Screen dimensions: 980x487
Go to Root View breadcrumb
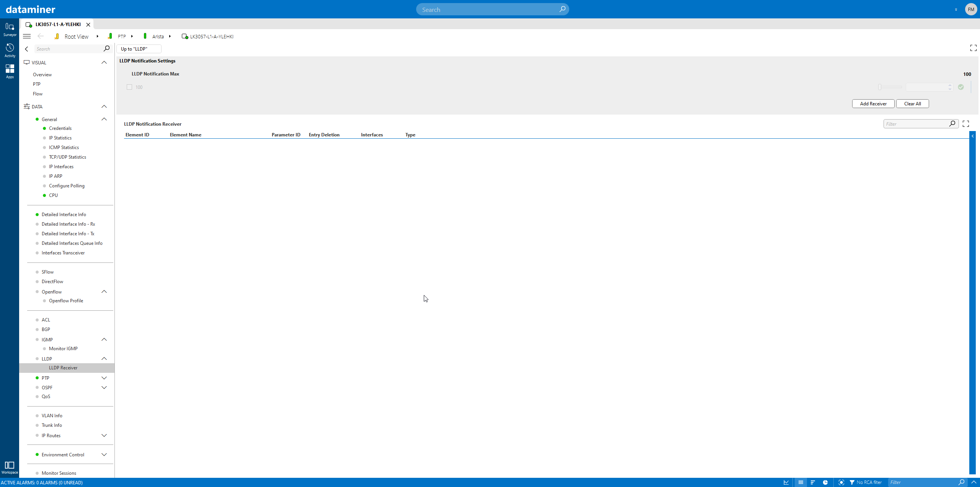76,36
